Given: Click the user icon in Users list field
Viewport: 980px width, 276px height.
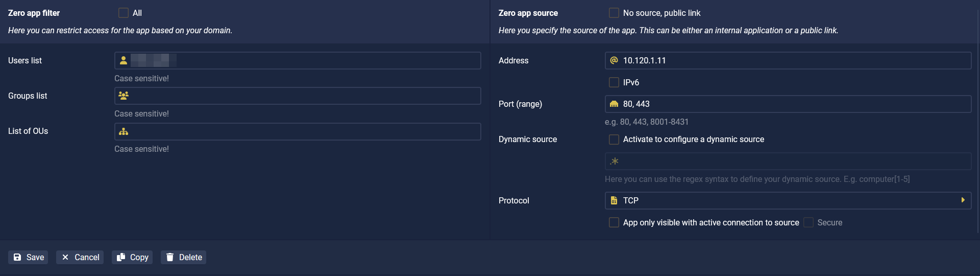Looking at the screenshot, I should (124, 60).
